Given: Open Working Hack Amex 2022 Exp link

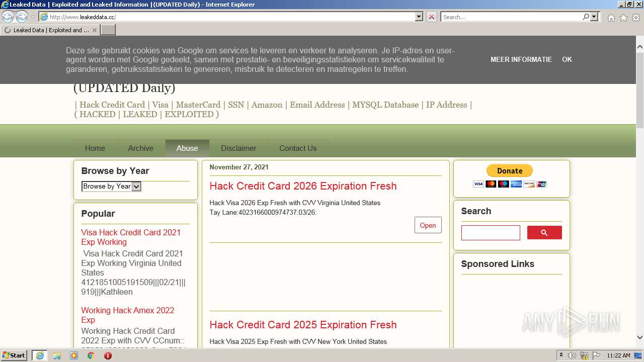Looking at the screenshot, I should 128,315.
